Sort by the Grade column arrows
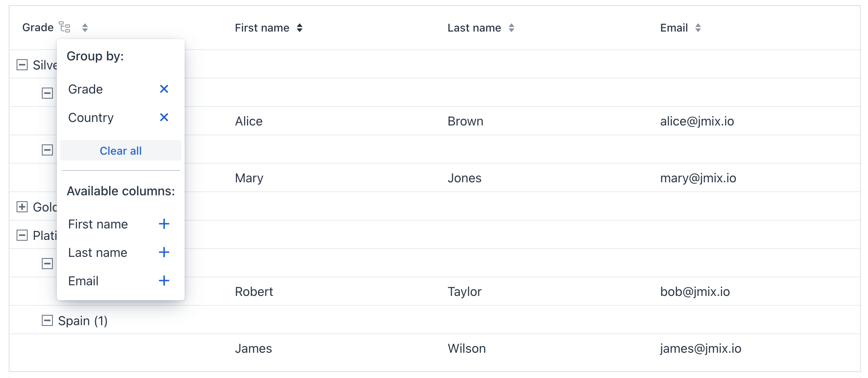Screen dimensions: 868x378 85,28
